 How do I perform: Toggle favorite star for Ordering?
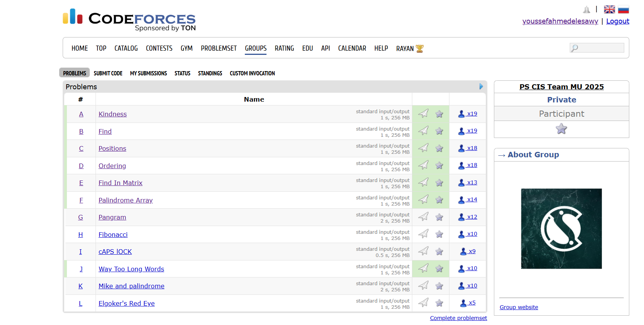click(439, 165)
